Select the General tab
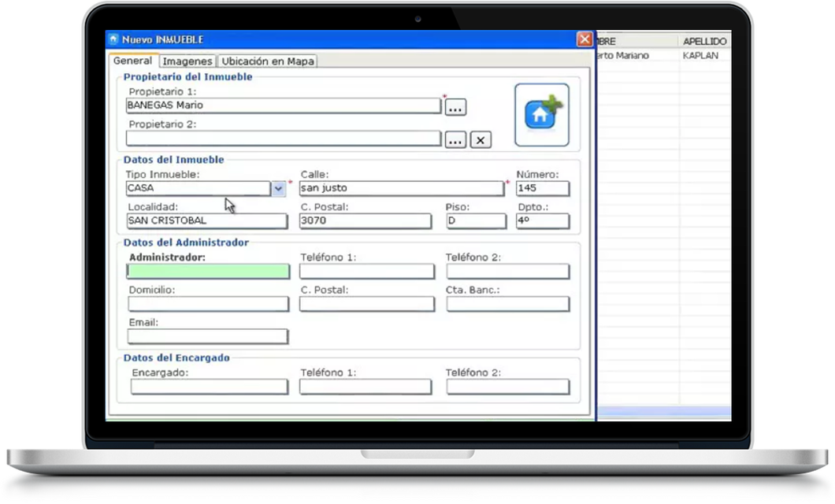 [132, 61]
